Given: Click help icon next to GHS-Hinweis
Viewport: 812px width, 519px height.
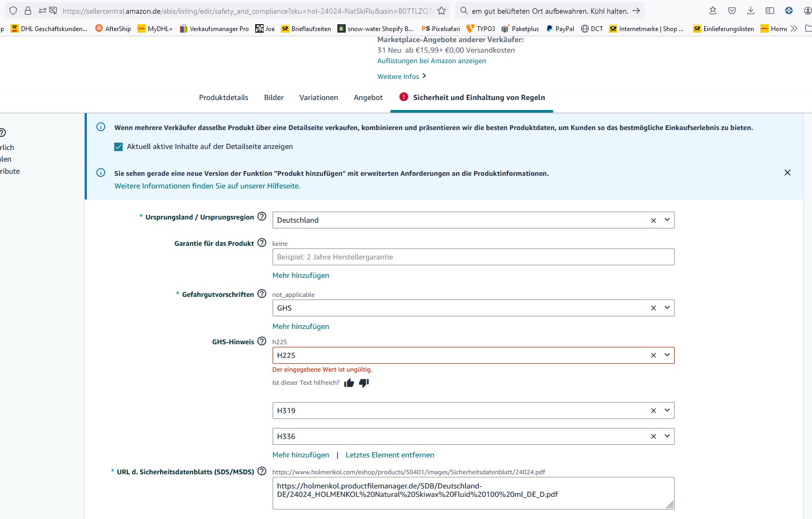Looking at the screenshot, I should click(x=262, y=341).
